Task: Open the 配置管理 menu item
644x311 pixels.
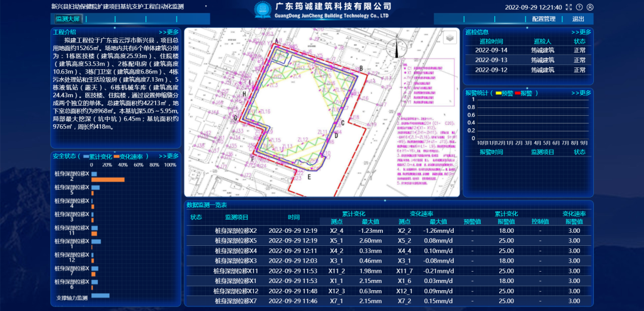Action: point(544,19)
